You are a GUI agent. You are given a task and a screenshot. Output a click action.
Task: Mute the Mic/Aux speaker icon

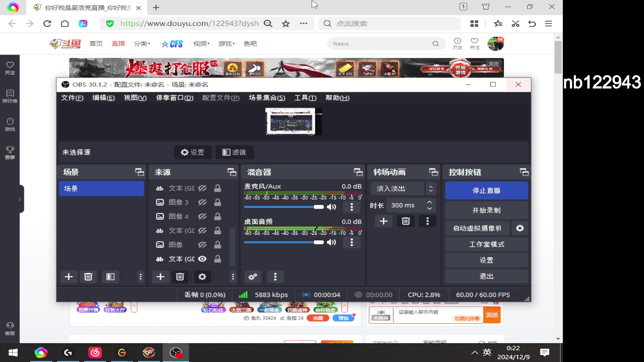tap(331, 207)
